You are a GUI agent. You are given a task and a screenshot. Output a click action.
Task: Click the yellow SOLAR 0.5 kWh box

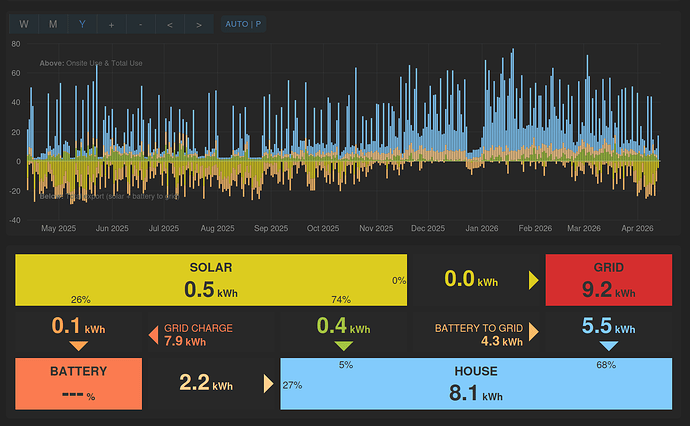coord(211,280)
